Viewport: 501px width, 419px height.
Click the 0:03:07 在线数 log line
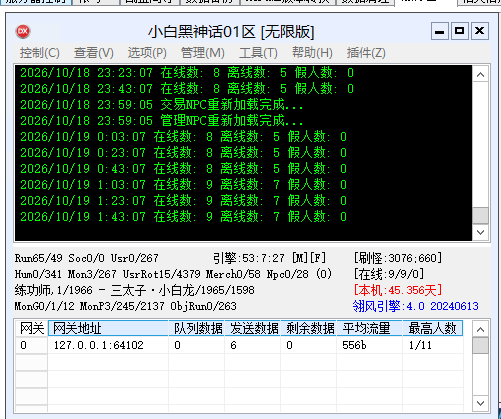[x=183, y=137]
